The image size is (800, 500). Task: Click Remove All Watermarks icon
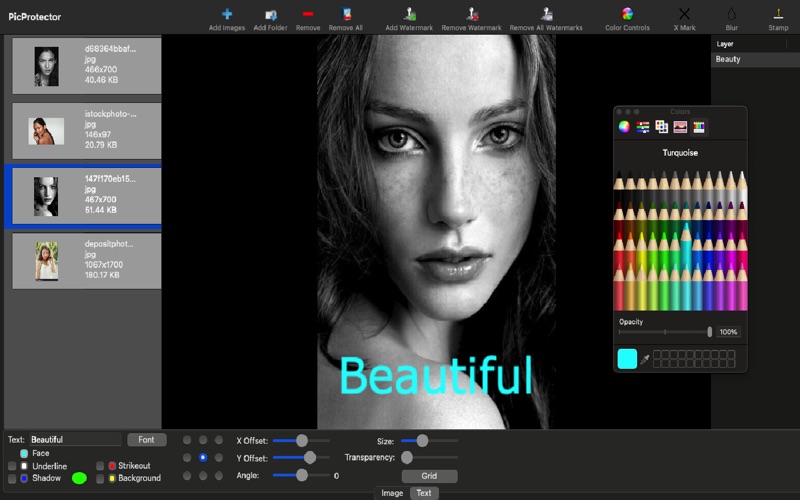(546, 14)
